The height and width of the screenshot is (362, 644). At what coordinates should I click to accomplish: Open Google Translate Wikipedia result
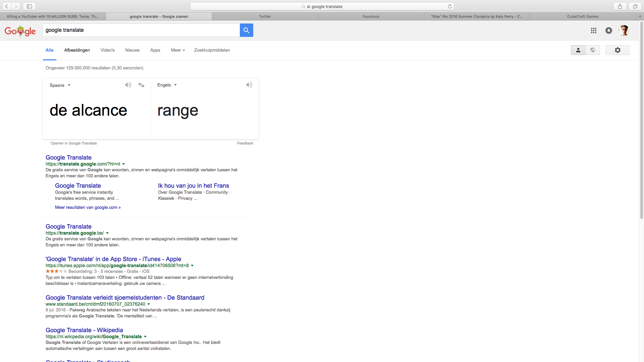84,330
